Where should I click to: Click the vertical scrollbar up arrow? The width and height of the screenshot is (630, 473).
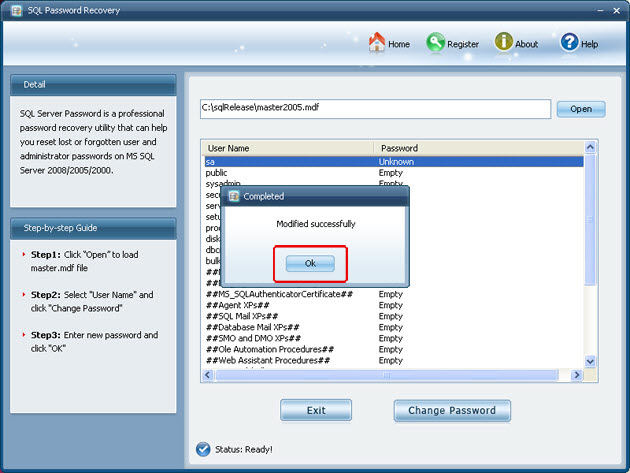(x=590, y=147)
